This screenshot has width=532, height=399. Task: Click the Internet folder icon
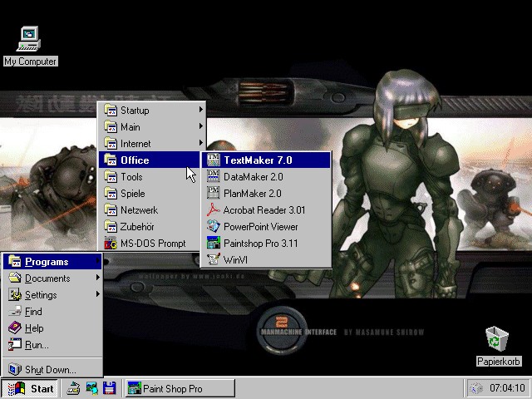click(x=111, y=144)
